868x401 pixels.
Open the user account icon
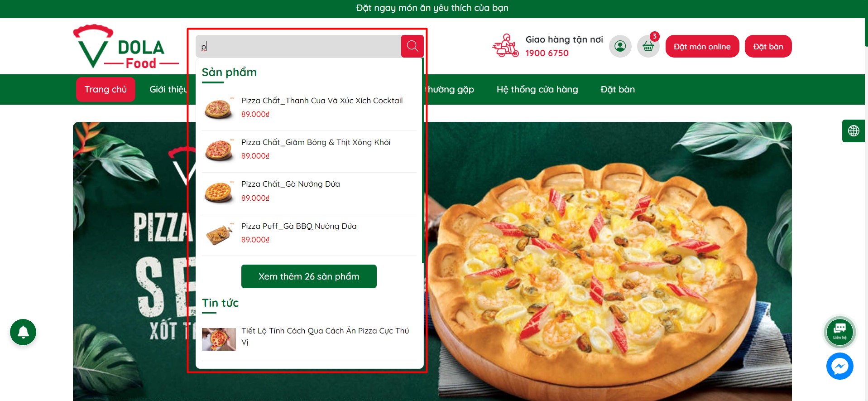[620, 46]
